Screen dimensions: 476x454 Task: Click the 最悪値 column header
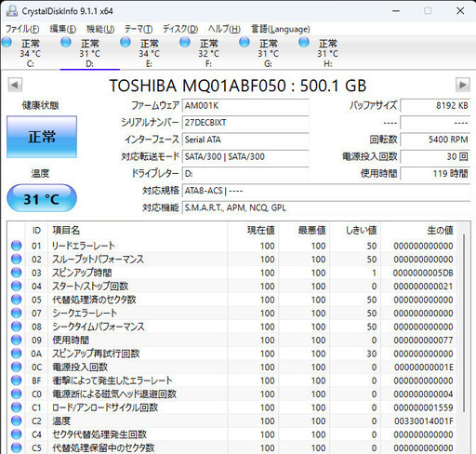[x=304, y=230]
